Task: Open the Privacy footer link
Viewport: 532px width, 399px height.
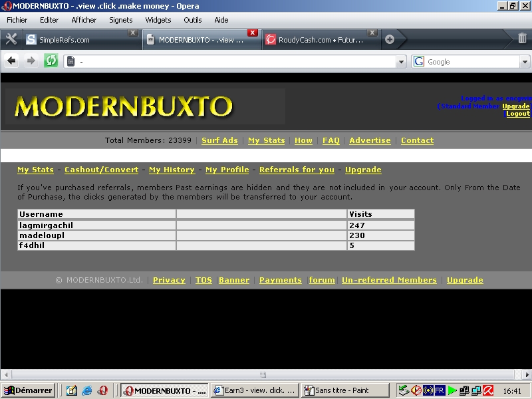Action: (x=169, y=280)
